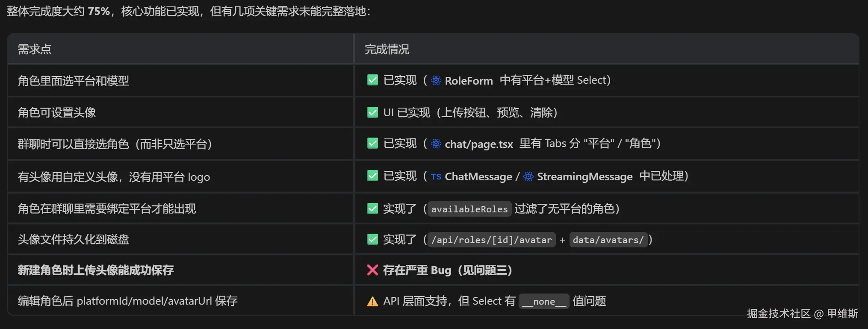Viewport: 868px width, 329px height.
Task: Click the availableRoles code chip
Action: tap(469, 209)
